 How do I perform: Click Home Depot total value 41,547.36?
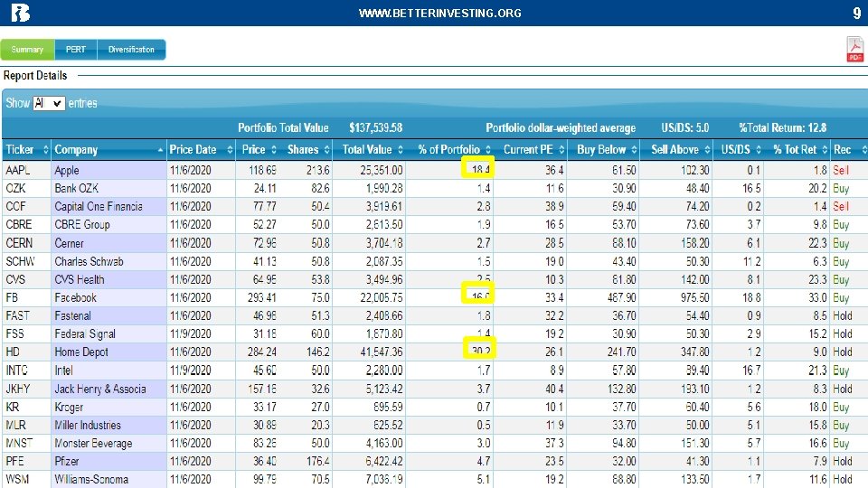click(x=381, y=352)
